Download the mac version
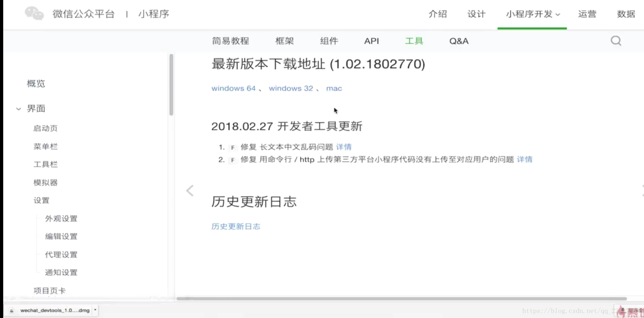The image size is (644, 318). 334,88
